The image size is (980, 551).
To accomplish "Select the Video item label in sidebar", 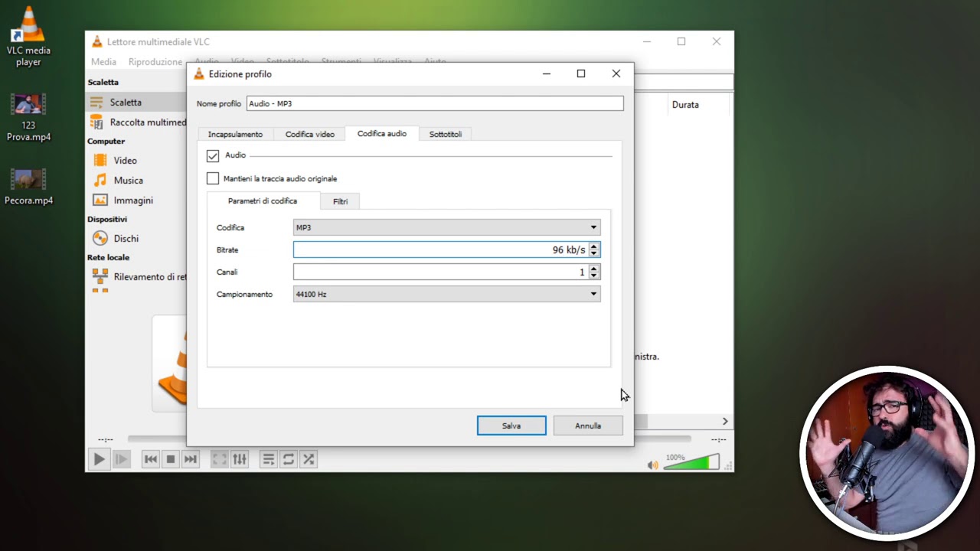I will pyautogui.click(x=126, y=161).
